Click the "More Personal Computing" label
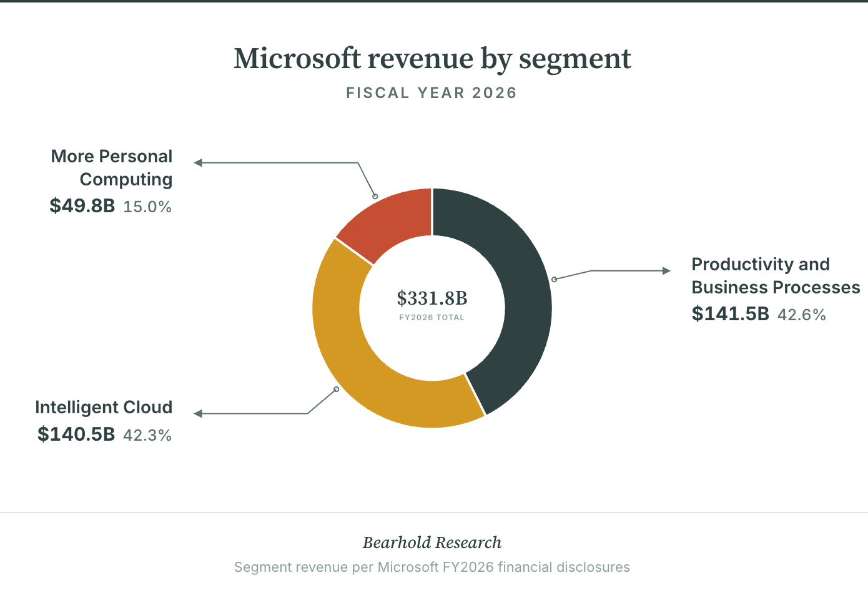 (112, 168)
